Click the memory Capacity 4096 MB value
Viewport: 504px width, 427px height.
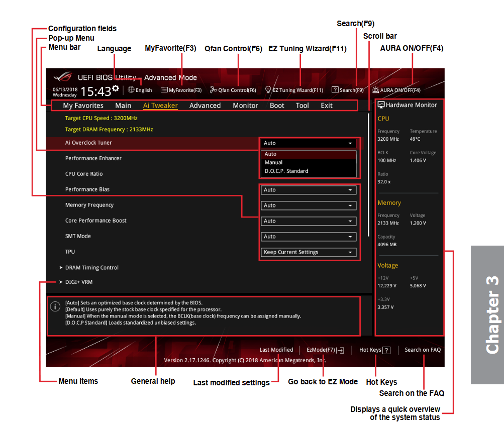(387, 245)
